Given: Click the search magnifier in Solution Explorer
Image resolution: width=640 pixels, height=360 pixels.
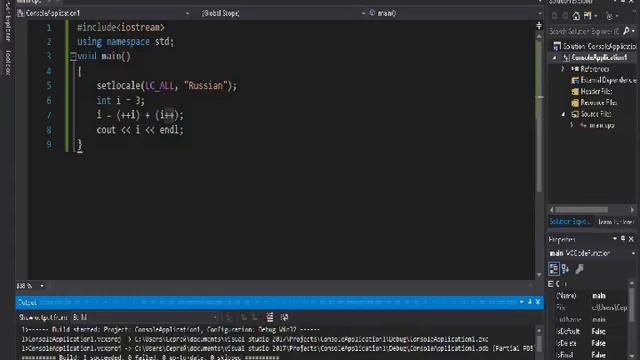Looking at the screenshot, I should pyautogui.click(x=627, y=31).
